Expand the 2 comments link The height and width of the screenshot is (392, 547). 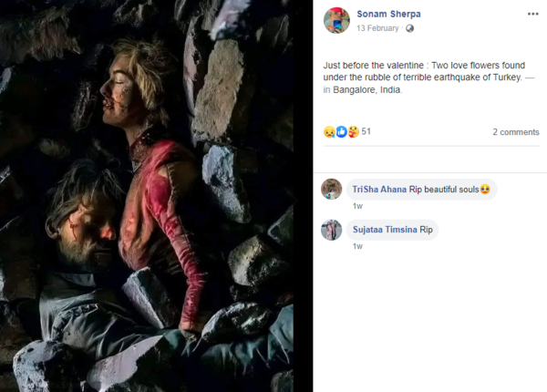point(515,132)
